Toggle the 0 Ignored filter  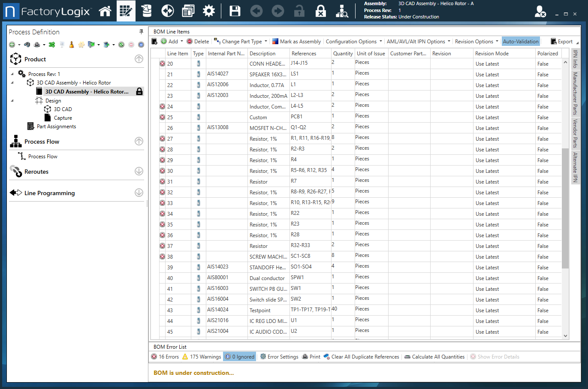240,357
